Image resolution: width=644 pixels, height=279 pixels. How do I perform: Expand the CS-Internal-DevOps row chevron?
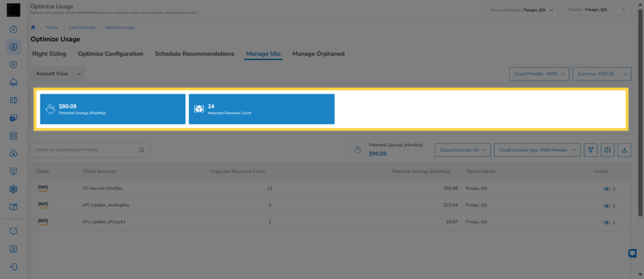(x=614, y=189)
